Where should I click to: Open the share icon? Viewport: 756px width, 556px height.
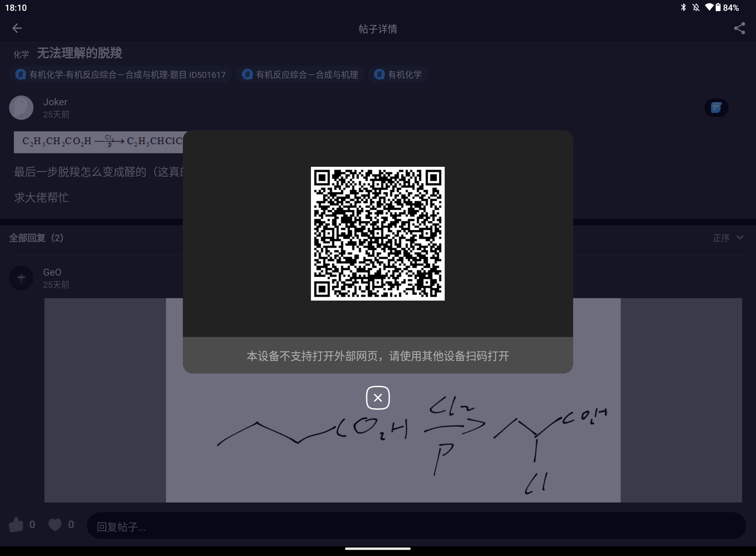739,28
